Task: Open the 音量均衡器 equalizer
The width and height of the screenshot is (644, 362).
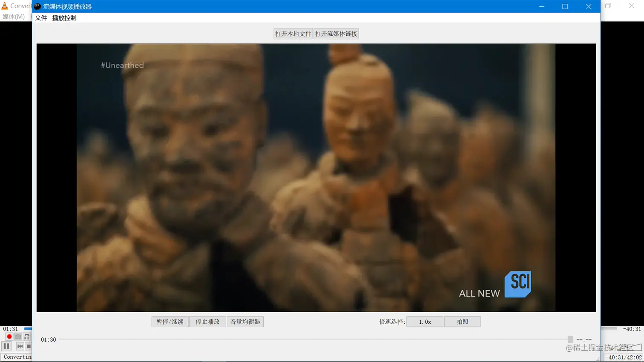Action: pos(245,322)
